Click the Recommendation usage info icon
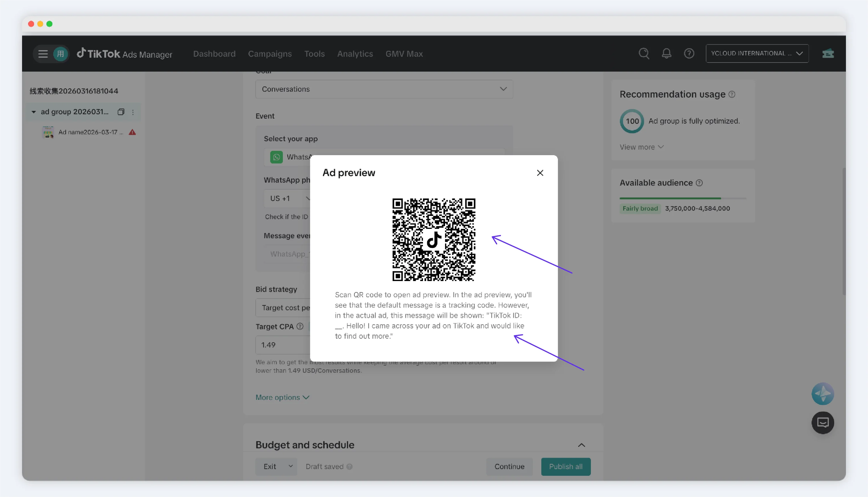The height and width of the screenshot is (497, 868). pos(732,95)
